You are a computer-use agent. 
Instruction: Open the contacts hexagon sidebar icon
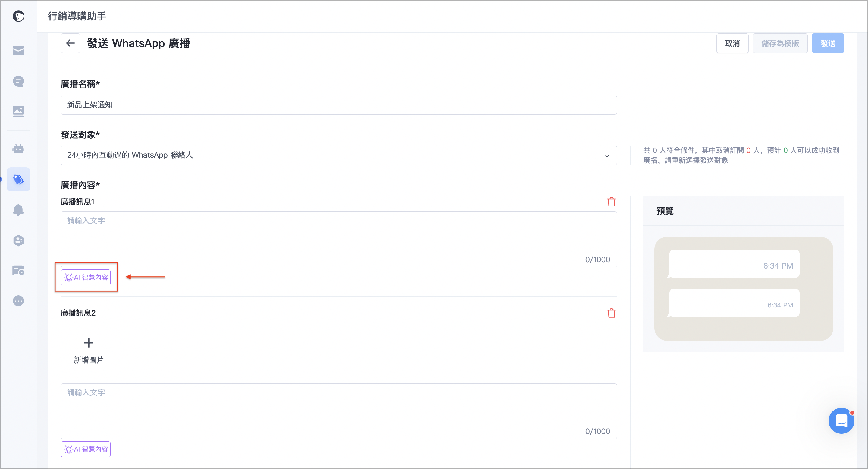[x=18, y=240]
